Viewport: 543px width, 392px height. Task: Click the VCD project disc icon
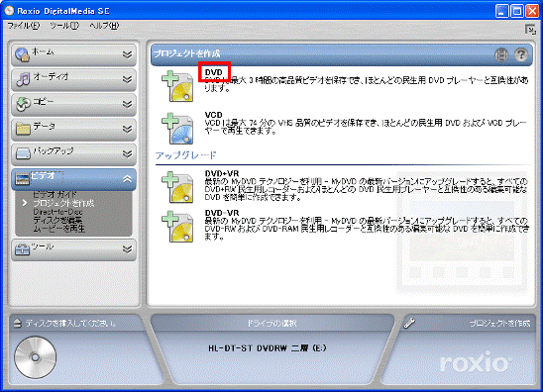coord(177,129)
